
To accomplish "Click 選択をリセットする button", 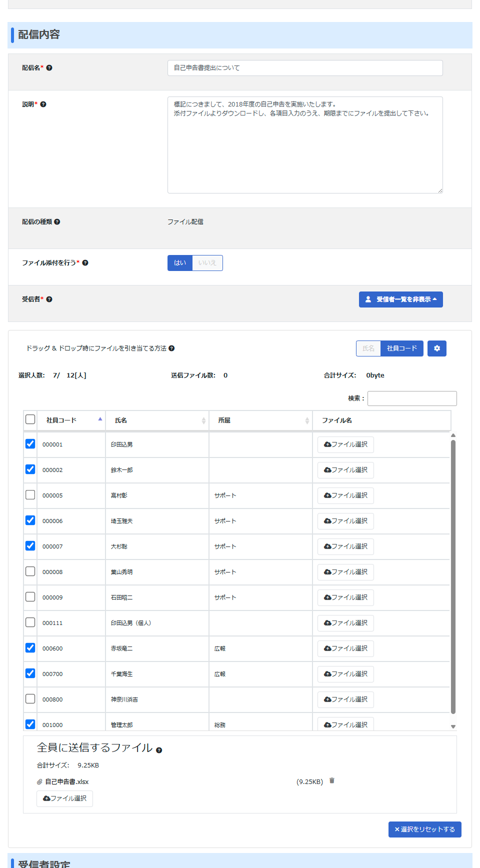I will pyautogui.click(x=424, y=829).
